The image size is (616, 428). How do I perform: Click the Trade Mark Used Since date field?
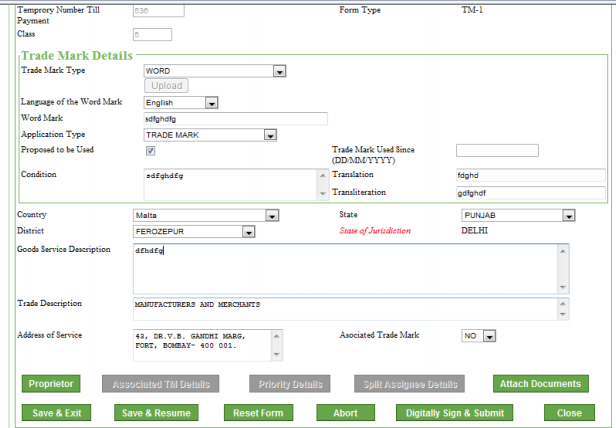point(497,151)
